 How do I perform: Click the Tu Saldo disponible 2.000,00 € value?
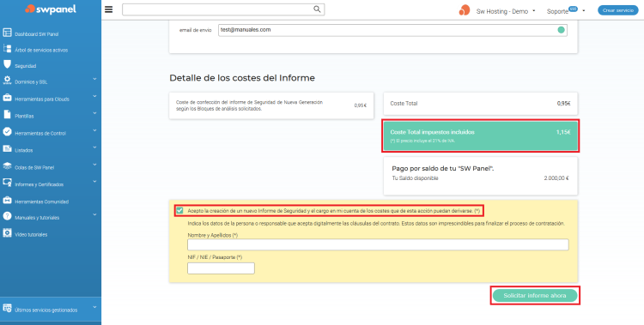point(556,178)
